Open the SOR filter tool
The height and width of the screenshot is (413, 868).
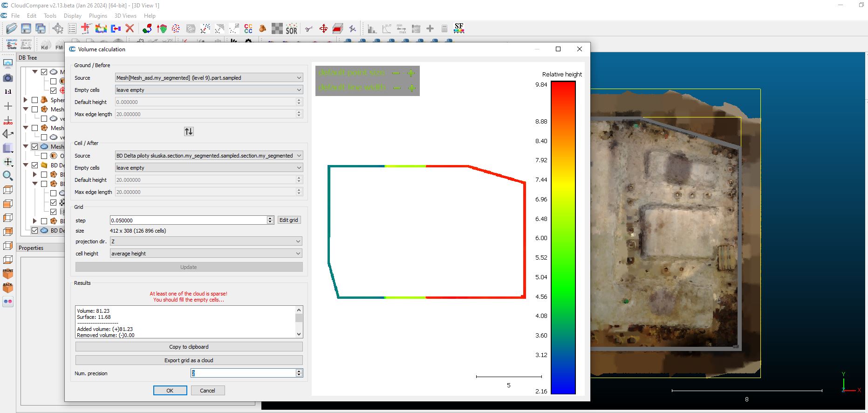[291, 29]
